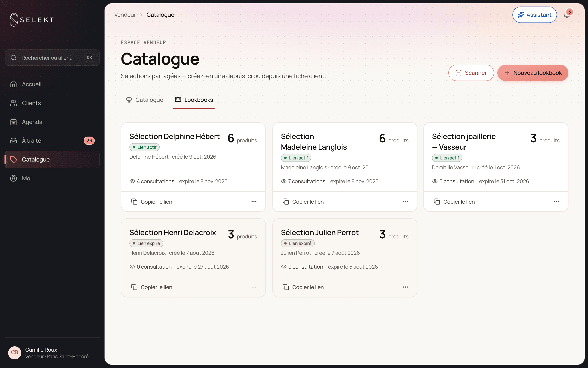Copy link icon on Madeleine Langlois card

point(286,202)
